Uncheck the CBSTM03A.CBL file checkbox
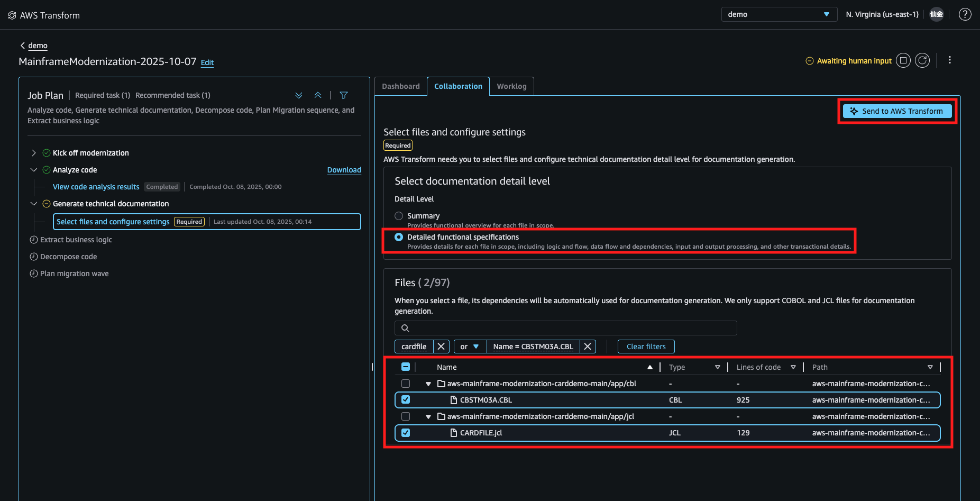980x501 pixels. [x=406, y=400]
